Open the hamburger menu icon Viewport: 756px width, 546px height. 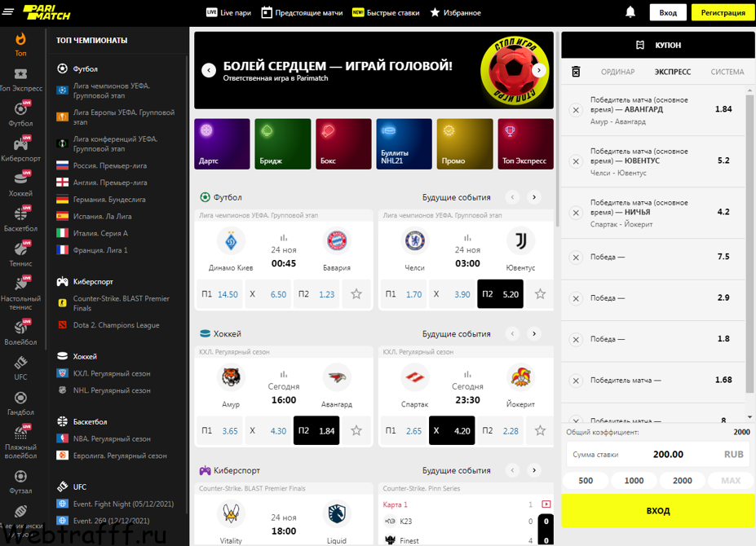(8, 11)
